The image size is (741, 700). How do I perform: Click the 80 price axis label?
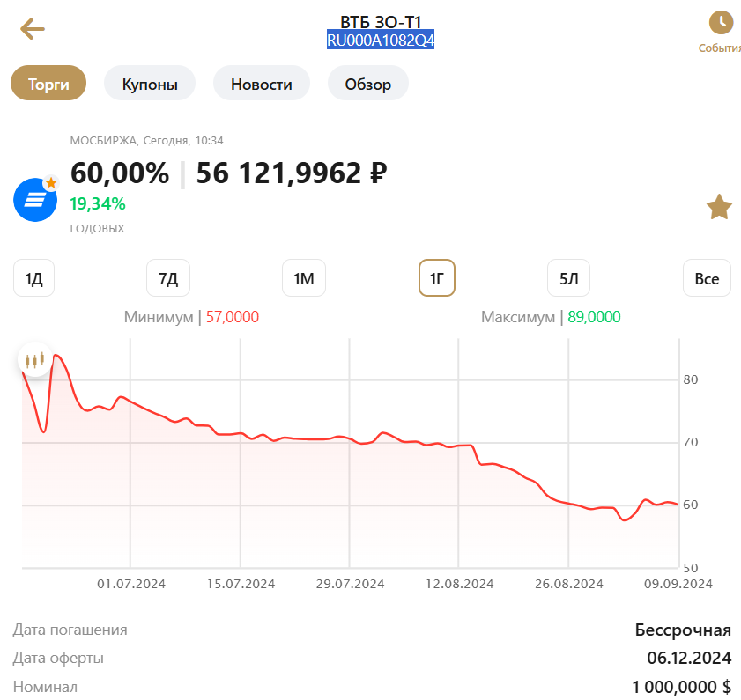point(691,379)
